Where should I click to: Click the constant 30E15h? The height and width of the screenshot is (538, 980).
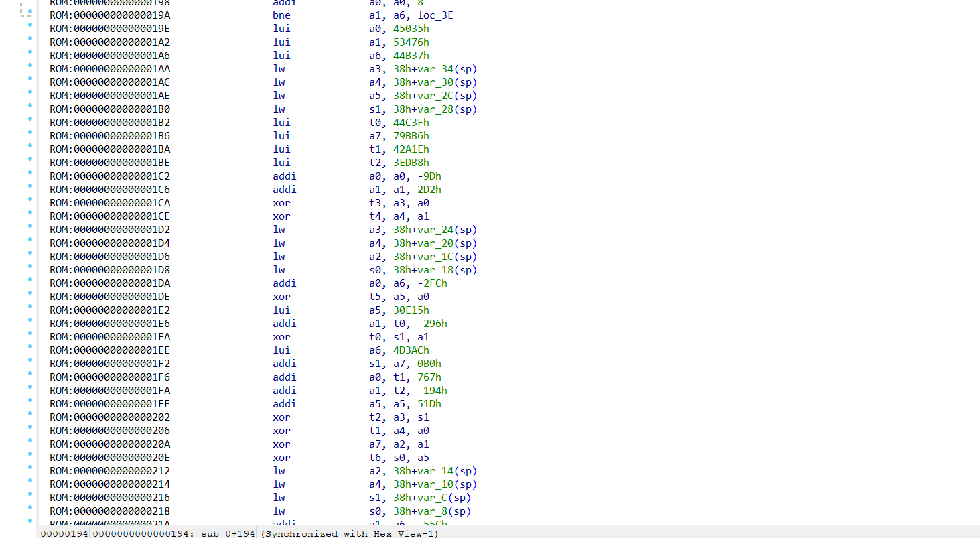click(411, 310)
